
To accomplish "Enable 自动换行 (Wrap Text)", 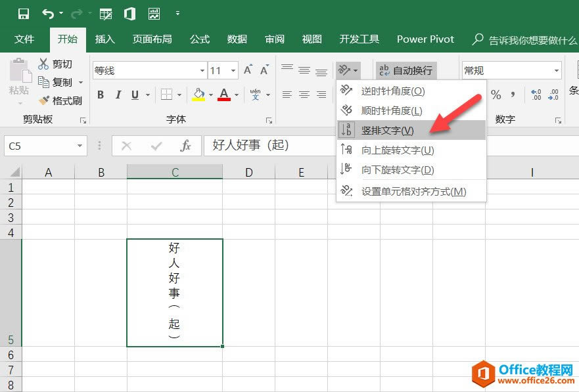I will [x=407, y=70].
